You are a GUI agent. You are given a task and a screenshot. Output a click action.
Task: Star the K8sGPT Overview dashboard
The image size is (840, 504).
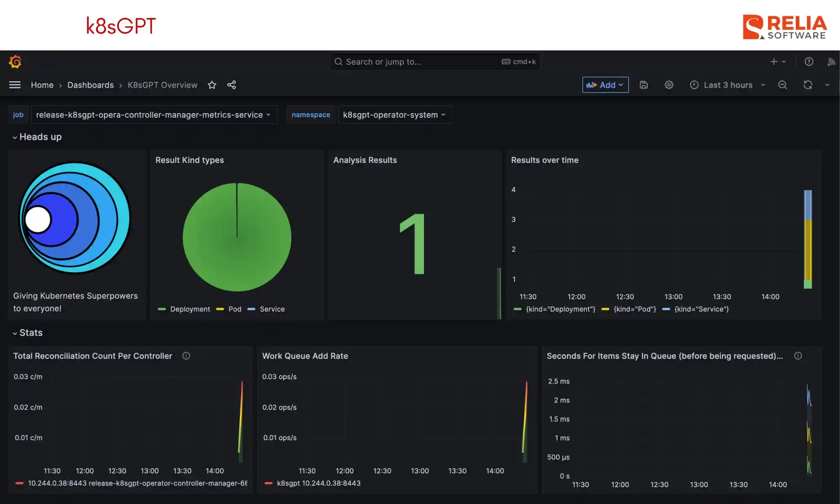point(212,85)
